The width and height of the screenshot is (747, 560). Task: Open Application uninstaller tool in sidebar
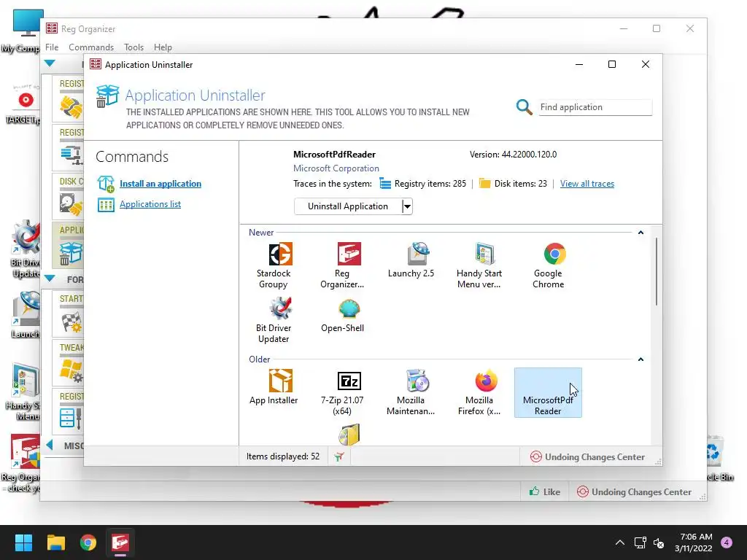tap(68, 246)
